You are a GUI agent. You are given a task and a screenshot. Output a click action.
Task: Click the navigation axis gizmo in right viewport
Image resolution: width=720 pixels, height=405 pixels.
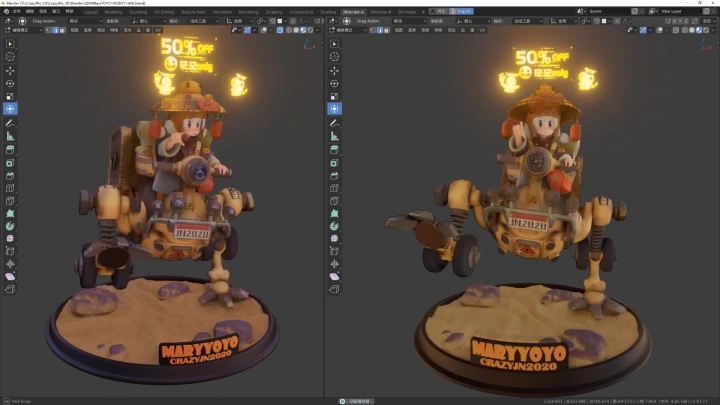point(706,45)
